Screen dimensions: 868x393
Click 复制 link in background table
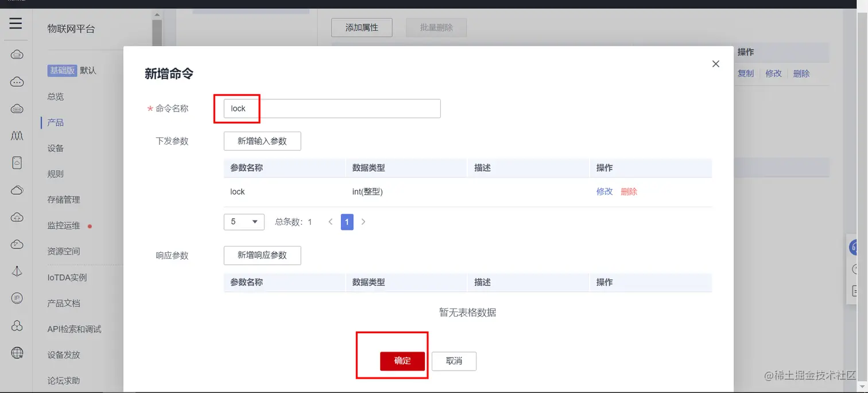[x=745, y=74]
